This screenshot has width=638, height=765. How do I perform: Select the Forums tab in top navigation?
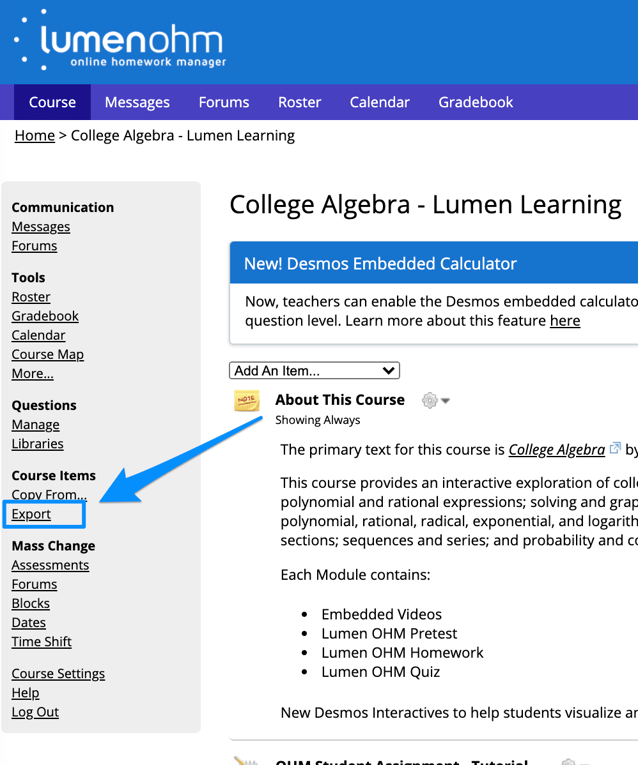coord(224,102)
